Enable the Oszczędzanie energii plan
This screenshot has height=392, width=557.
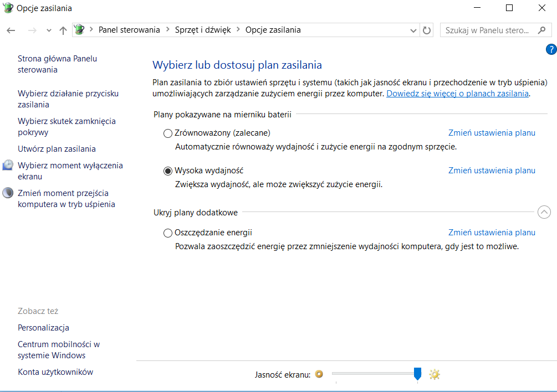pyautogui.click(x=167, y=233)
